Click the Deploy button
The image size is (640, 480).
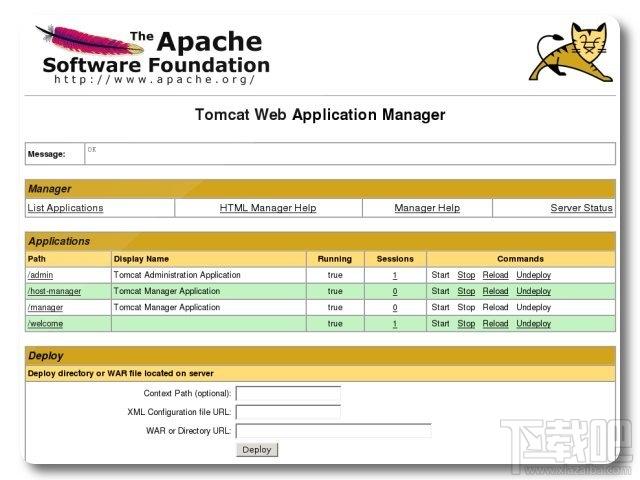pos(257,450)
